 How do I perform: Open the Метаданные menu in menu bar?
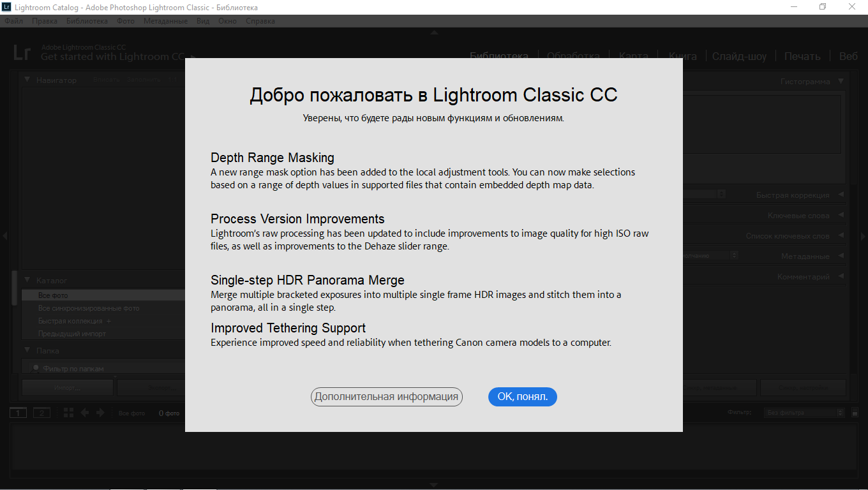point(165,21)
